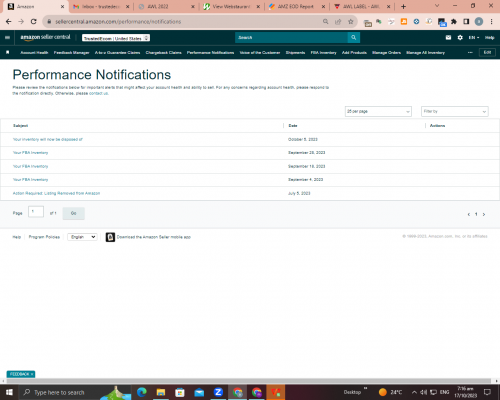Image resolution: width=500 pixels, height=400 pixels.
Task: Close the FEEDBACK tab button
Action: pos(32,374)
